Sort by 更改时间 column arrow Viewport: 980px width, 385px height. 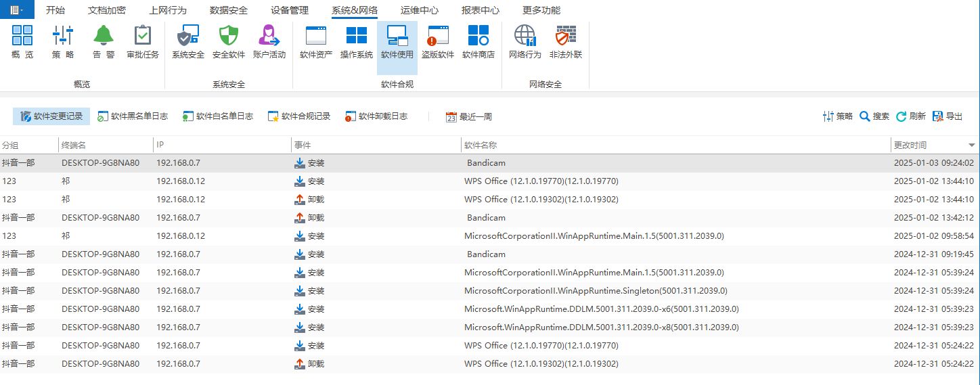(x=972, y=145)
